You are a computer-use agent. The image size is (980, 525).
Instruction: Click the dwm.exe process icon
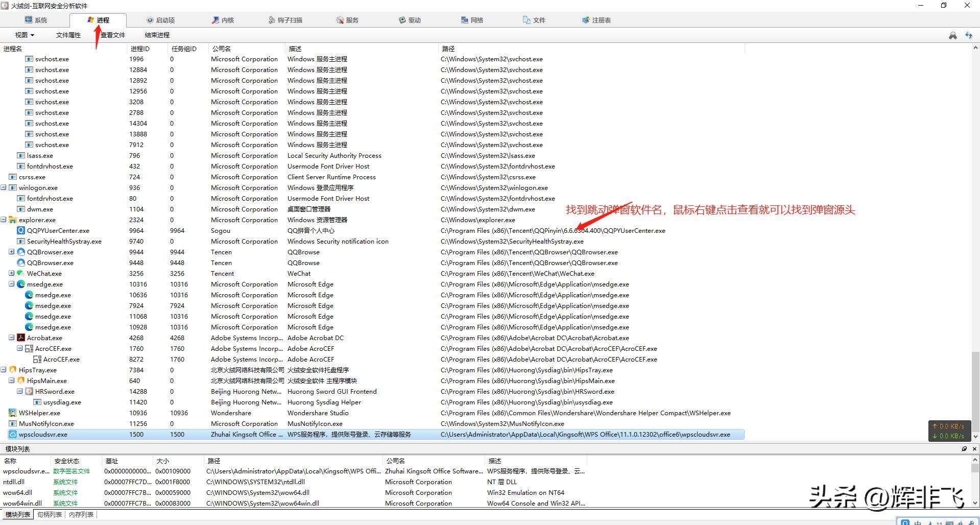(21, 209)
